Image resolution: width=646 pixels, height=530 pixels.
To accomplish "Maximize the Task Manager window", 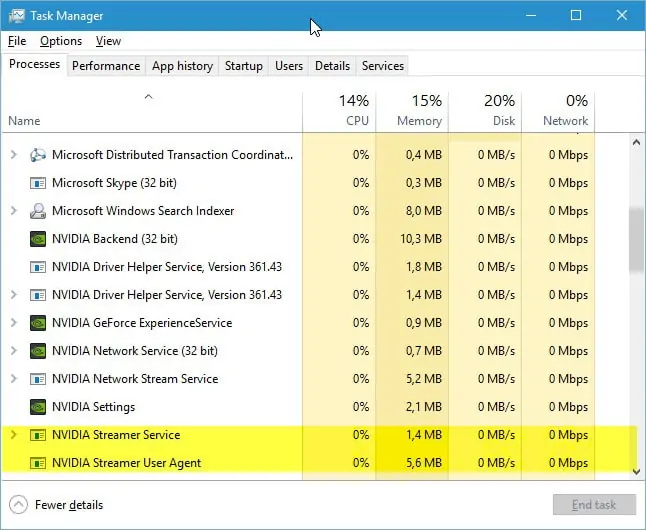I will (x=576, y=15).
